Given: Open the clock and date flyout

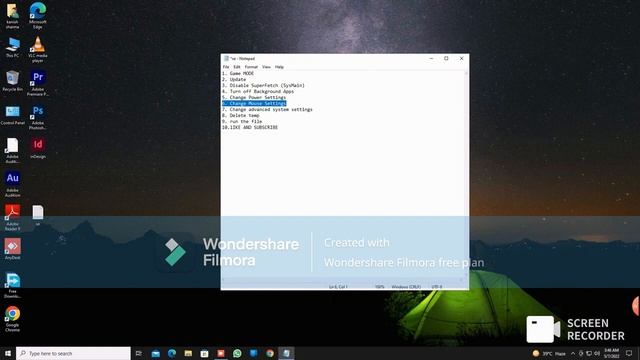Looking at the screenshot, I should coord(611,353).
